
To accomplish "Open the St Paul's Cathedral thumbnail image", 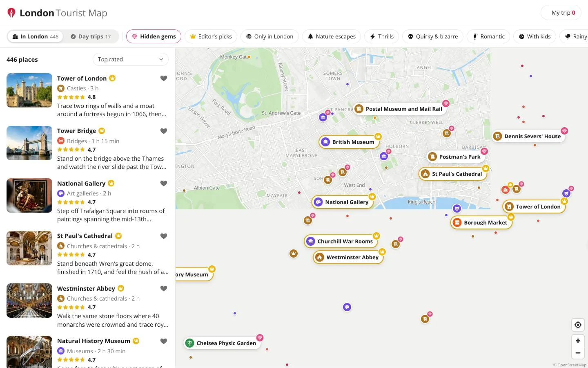I will (29, 248).
